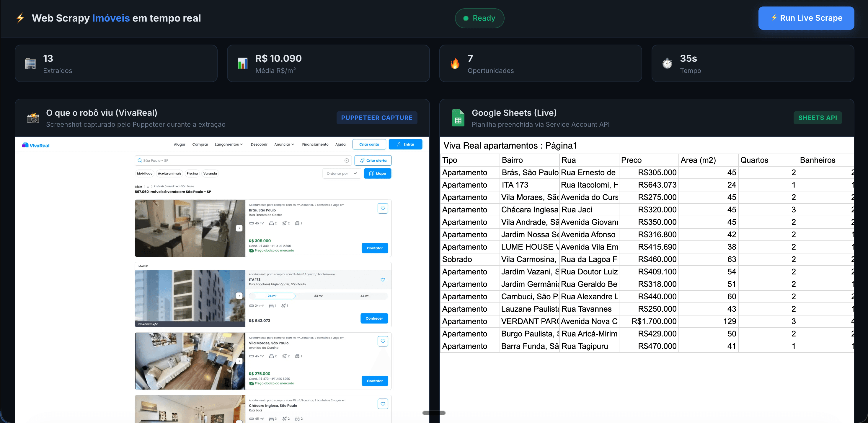Click the bar chart icon on Média card
Screen dimensions: 868x423
click(243, 64)
